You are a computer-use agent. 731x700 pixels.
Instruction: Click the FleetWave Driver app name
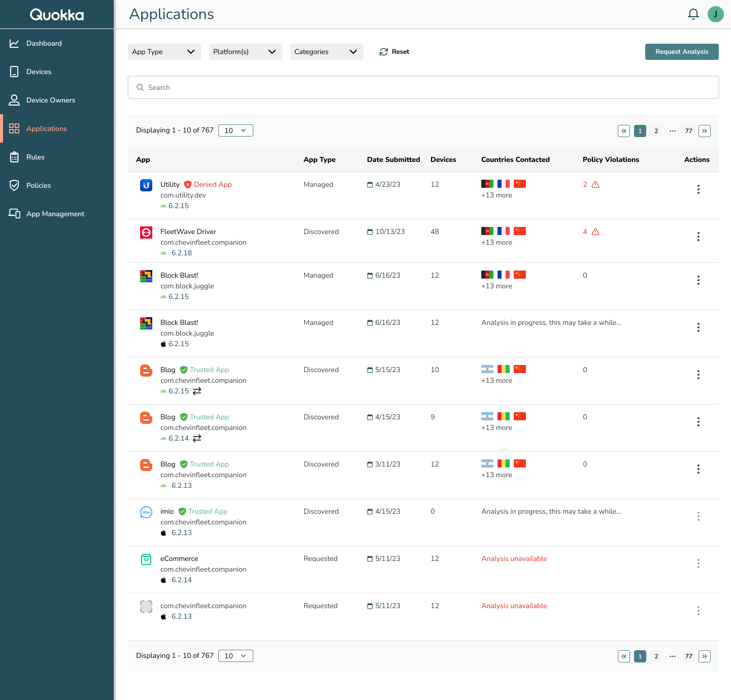[188, 232]
